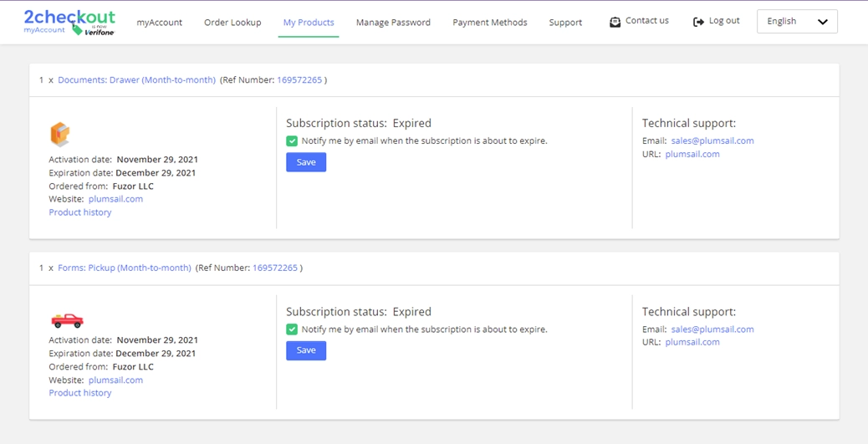The height and width of the screenshot is (444, 868).
Task: Click Documents Drawer expiration date December 29, 2021
Action: point(156,173)
